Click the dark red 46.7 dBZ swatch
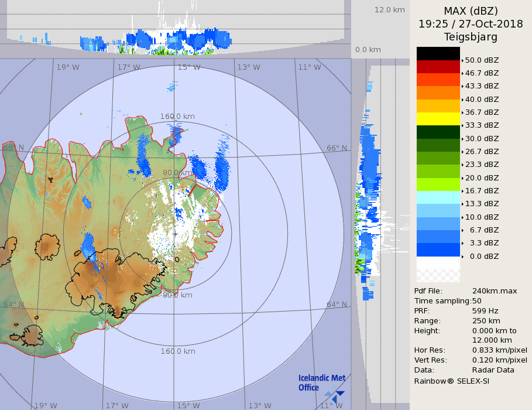Viewport: 532px width, 410px height. 438,66
